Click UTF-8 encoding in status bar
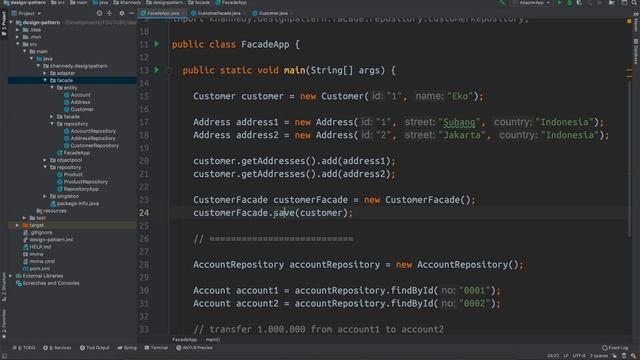 pos(579,356)
